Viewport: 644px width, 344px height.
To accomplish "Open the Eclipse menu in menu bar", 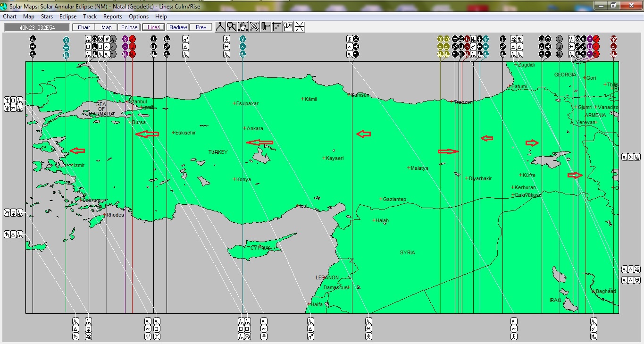I will coord(68,17).
